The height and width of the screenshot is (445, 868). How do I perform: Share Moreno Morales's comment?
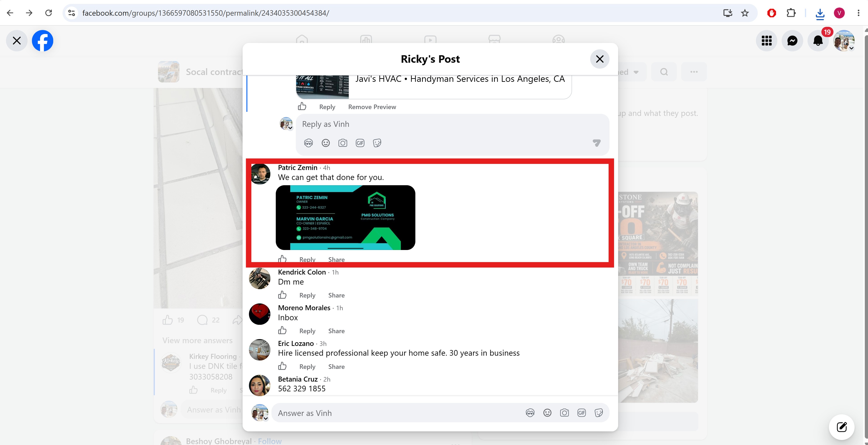tap(336, 331)
